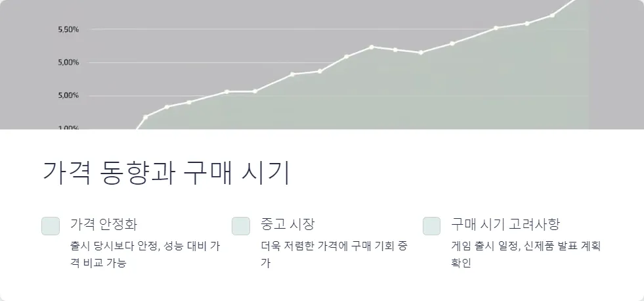
Task: Select the lowest visible data point on the line
Action: pos(145,117)
